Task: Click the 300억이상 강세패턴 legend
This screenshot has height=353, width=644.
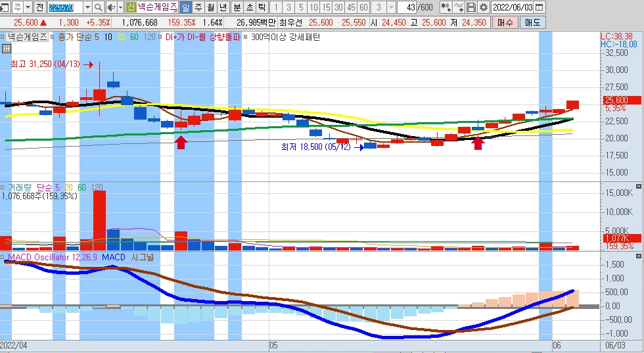Action: click(x=285, y=37)
